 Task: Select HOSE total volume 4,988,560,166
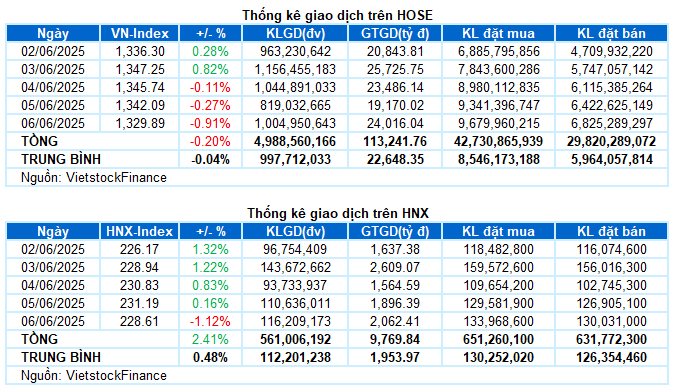[295, 141]
